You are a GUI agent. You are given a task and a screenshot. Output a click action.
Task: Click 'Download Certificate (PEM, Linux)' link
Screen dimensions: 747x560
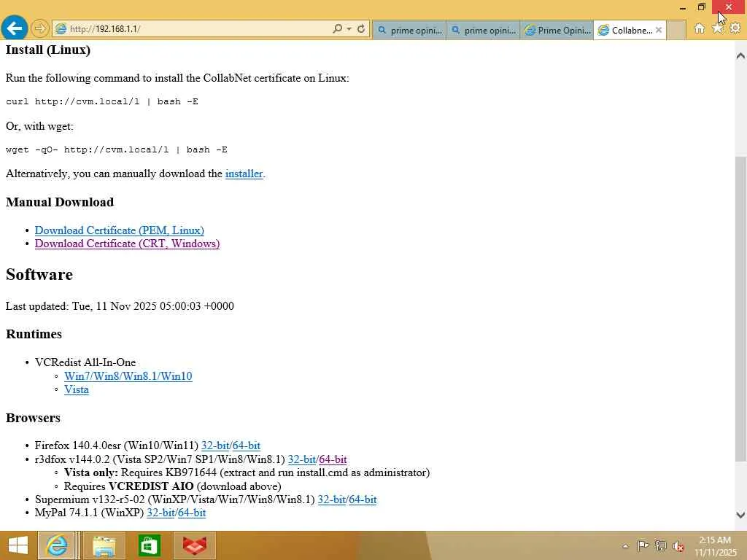119,230
